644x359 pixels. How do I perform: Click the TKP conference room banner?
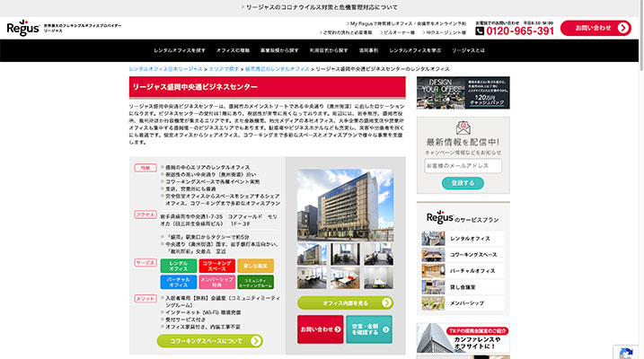coord(463,338)
